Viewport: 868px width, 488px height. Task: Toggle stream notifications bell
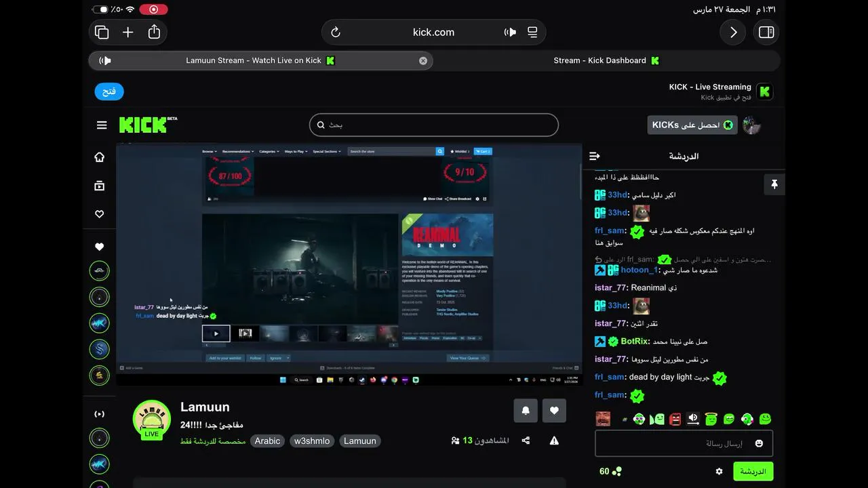[526, 411]
